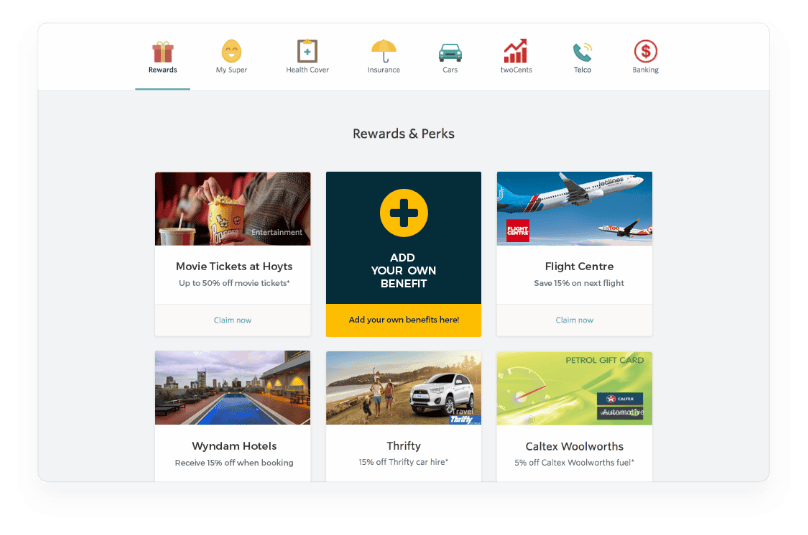Claim now for Flight Centre offer
This screenshot has width=808, height=535.
575,320
